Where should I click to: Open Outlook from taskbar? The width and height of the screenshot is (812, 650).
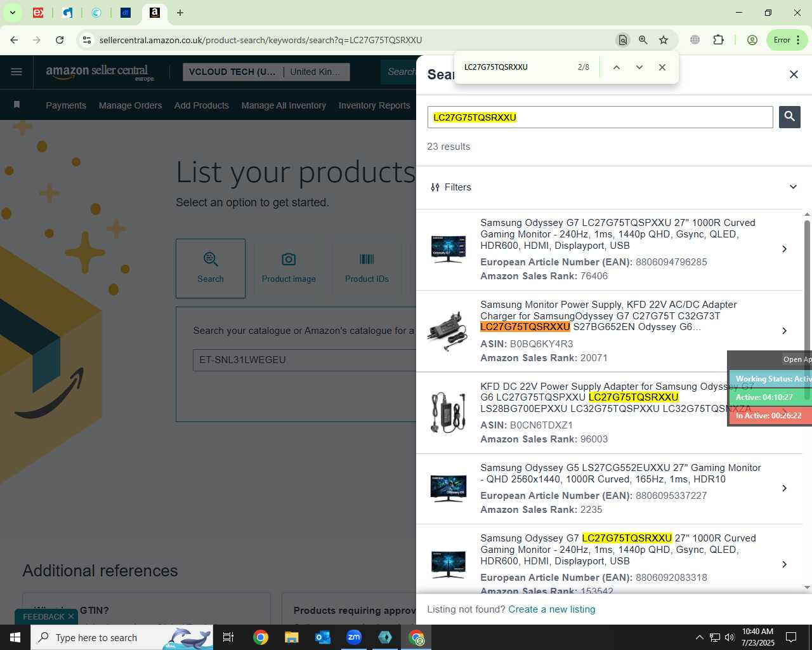point(323,637)
